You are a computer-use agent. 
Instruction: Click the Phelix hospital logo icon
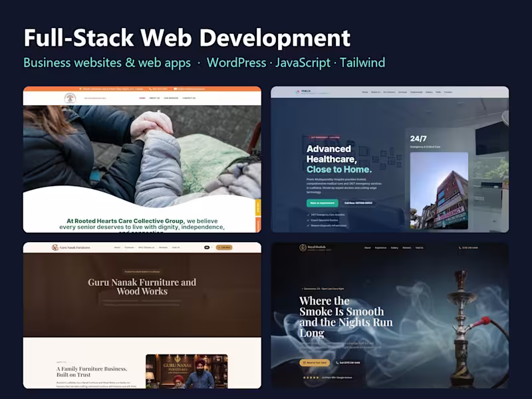[x=298, y=92]
